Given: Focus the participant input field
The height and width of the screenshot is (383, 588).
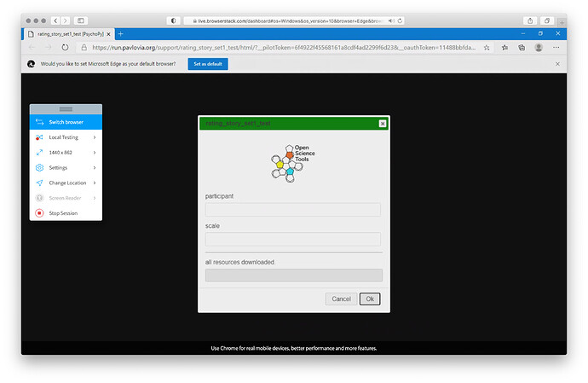Looking at the screenshot, I should click(293, 210).
